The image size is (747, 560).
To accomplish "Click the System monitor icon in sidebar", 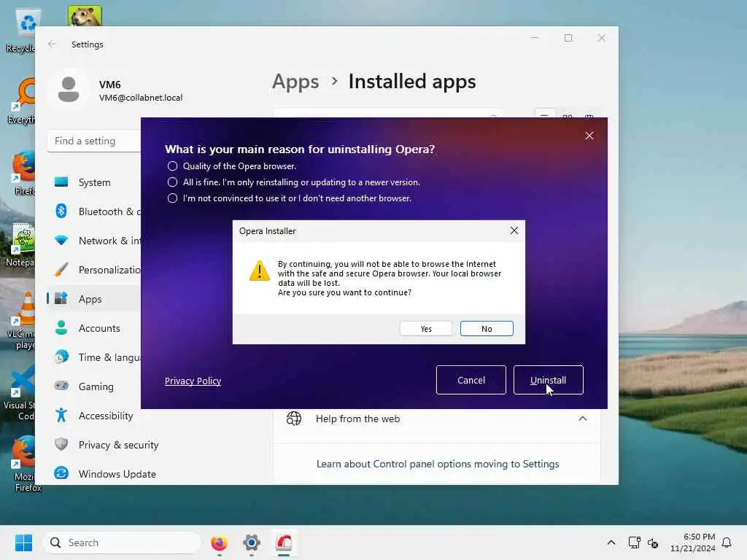I will [61, 182].
